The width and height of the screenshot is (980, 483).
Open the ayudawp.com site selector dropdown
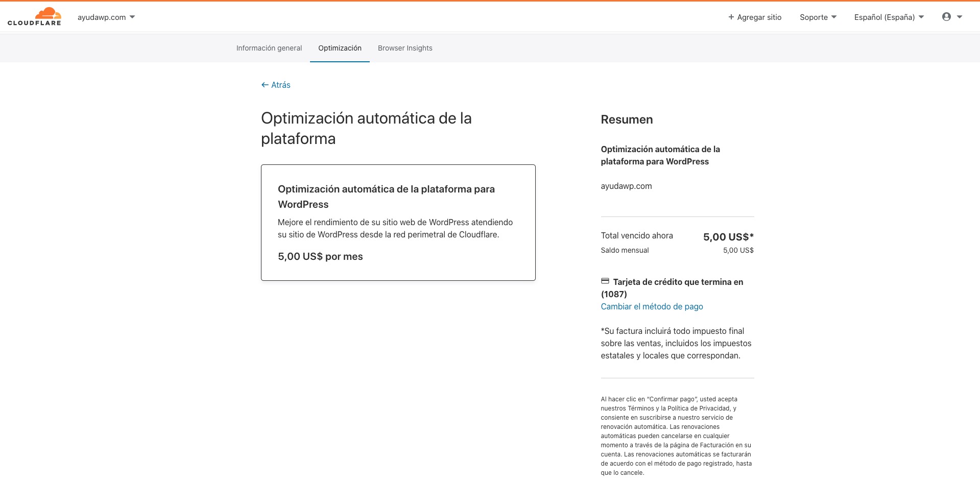tap(106, 17)
